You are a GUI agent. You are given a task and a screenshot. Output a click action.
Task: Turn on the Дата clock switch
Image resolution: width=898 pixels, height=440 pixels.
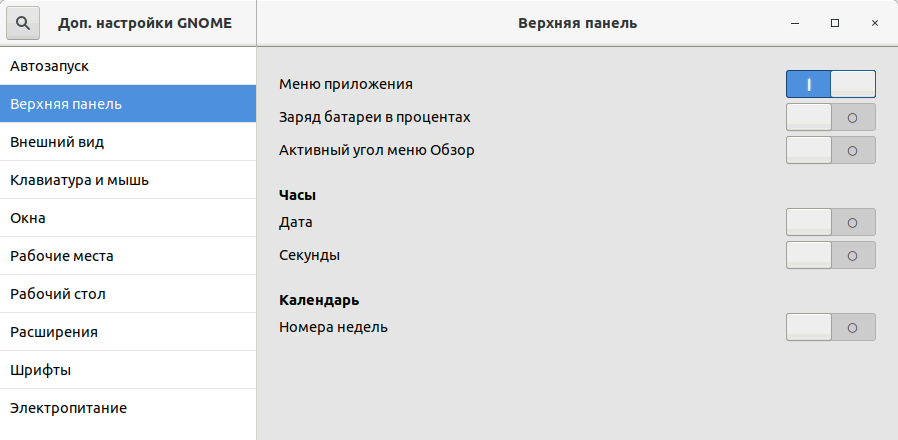pyautogui.click(x=830, y=222)
